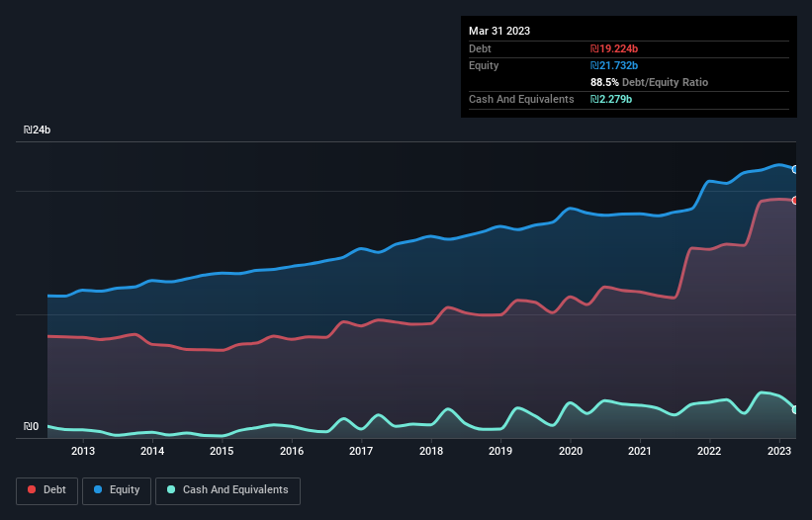Click the teal dot in Cash legend
The height and width of the screenshot is (520, 812).
pyautogui.click(x=171, y=489)
